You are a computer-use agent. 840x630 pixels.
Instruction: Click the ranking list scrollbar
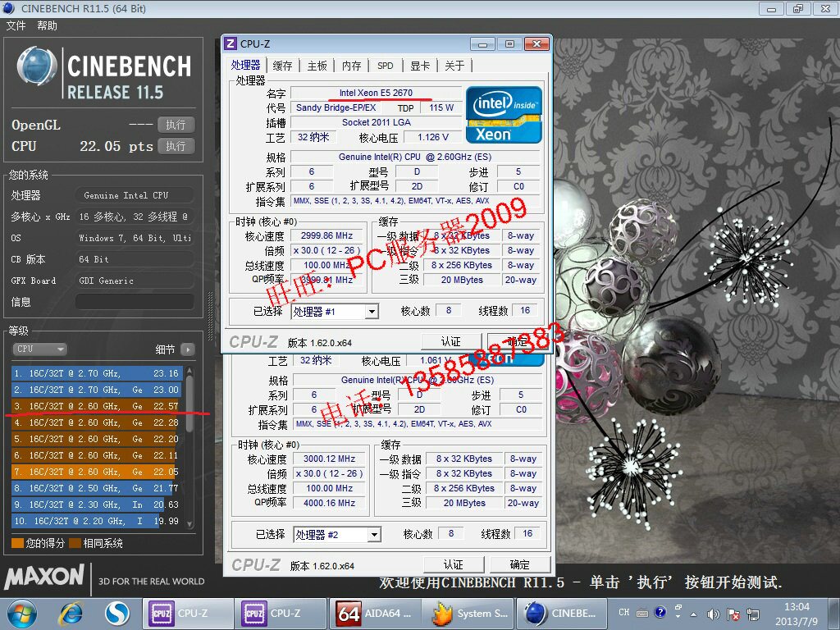click(189, 404)
